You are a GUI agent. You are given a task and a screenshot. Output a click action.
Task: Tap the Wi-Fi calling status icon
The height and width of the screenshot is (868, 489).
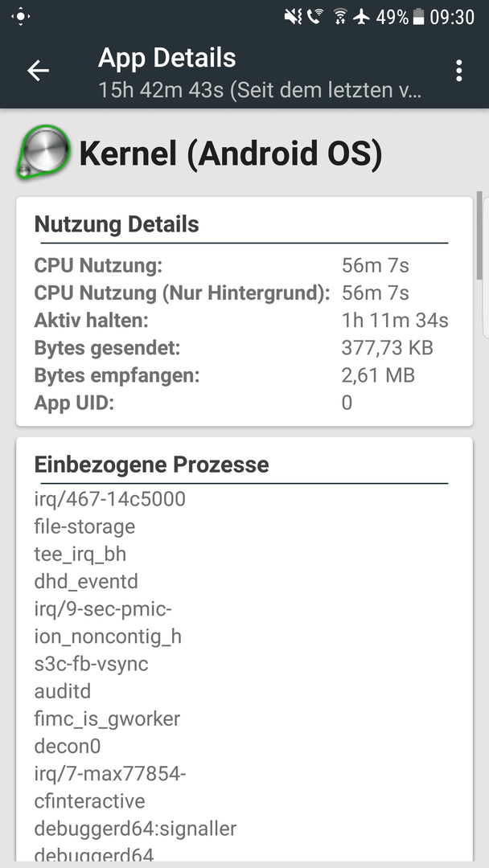tap(315, 17)
